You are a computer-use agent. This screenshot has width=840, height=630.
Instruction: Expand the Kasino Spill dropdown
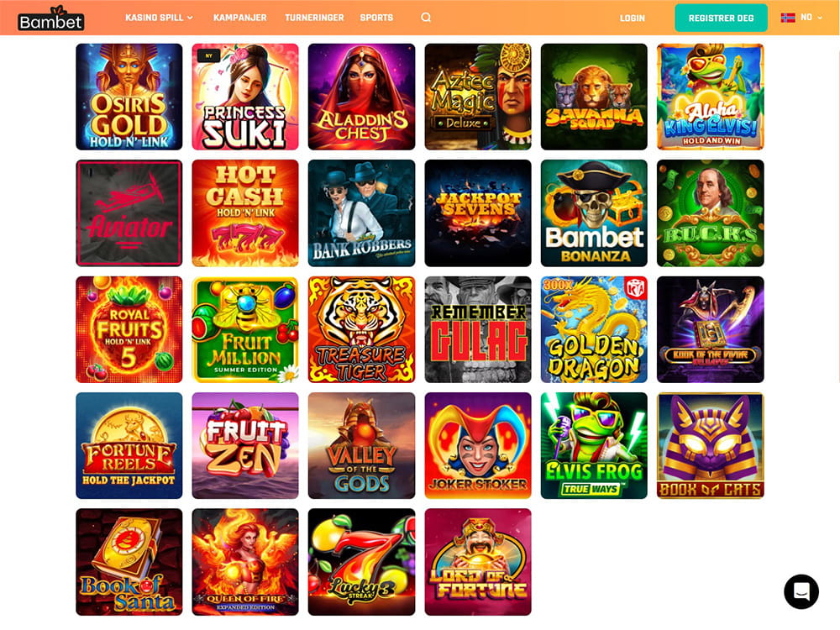159,18
